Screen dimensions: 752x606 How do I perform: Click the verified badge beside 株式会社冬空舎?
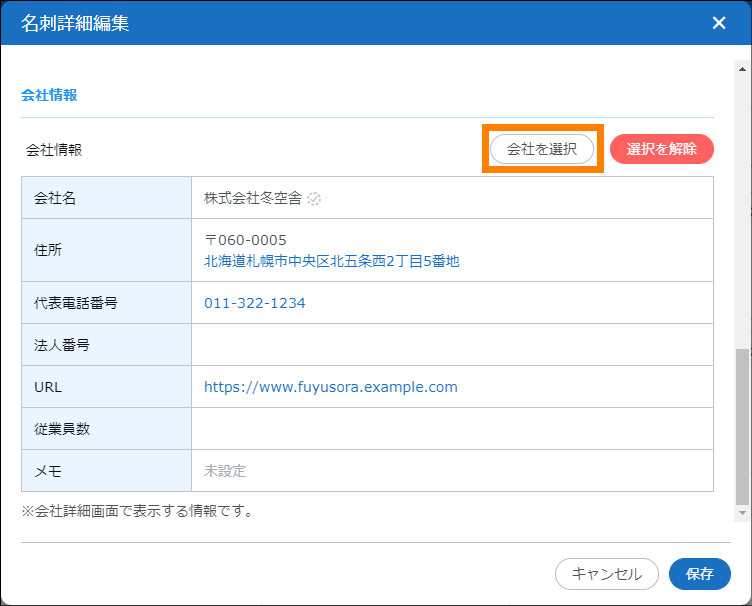(314, 198)
